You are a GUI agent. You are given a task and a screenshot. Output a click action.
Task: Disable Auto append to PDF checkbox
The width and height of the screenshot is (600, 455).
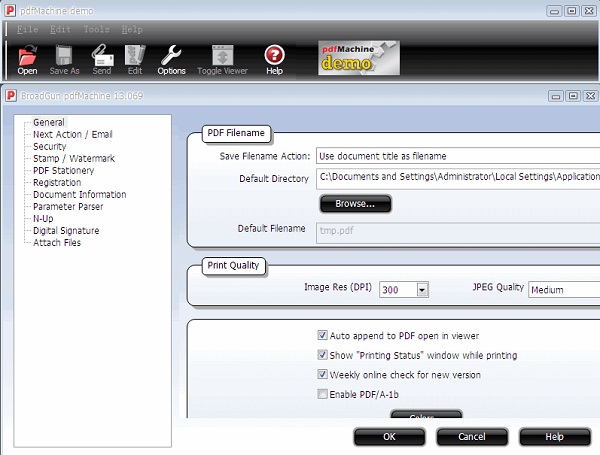pyautogui.click(x=323, y=335)
